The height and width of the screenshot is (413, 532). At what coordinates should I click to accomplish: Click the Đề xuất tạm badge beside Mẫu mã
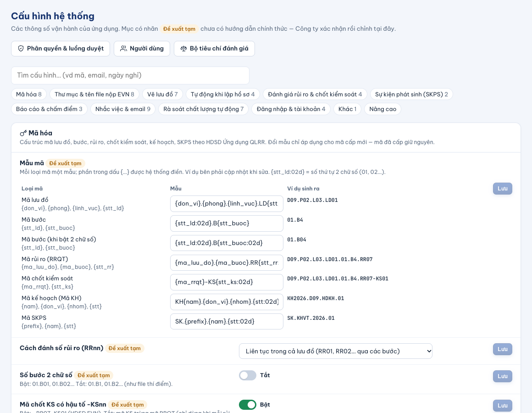click(66, 163)
